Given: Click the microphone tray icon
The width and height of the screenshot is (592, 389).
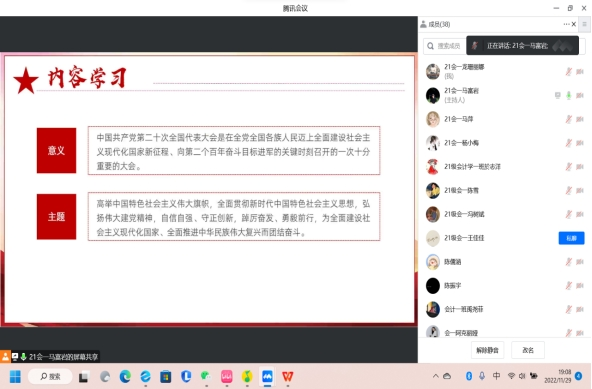Looking at the screenshot, I should 482,376.
